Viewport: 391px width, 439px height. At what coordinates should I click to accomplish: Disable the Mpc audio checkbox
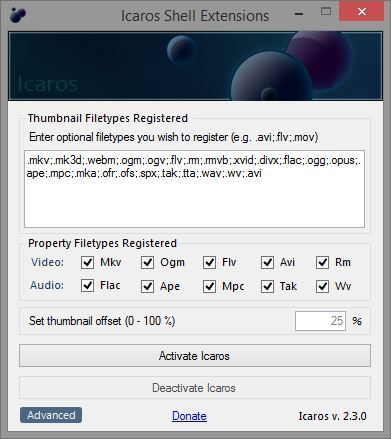pyautogui.click(x=209, y=286)
